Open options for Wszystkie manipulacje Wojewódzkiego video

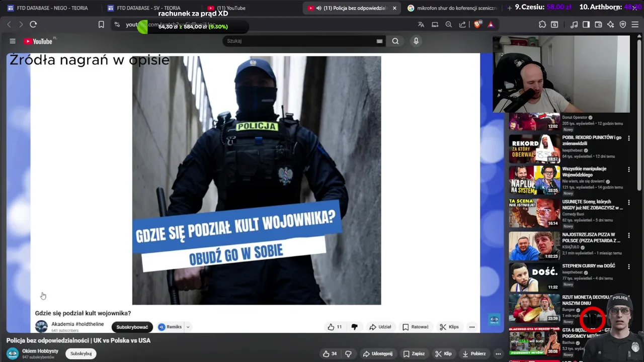point(628,170)
